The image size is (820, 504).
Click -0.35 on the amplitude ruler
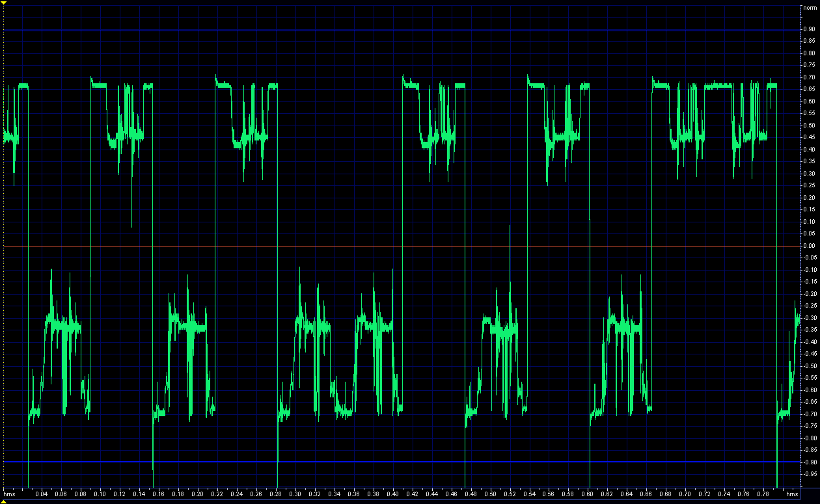(809, 330)
